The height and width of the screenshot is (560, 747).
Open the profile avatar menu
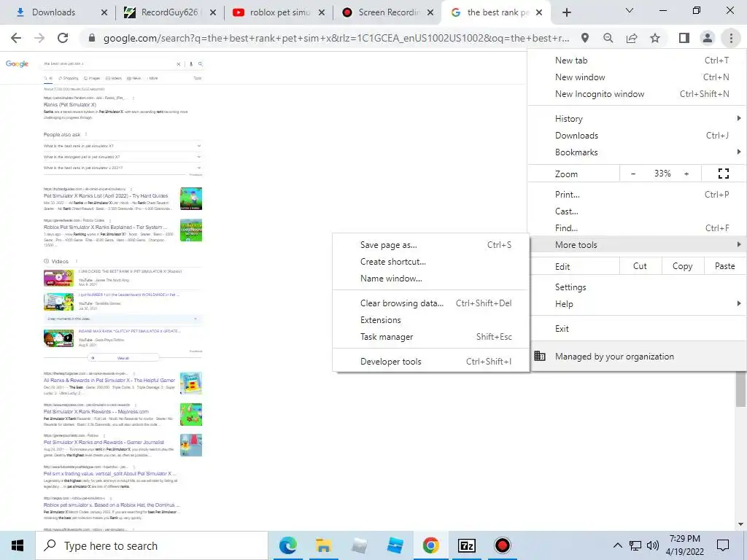(x=708, y=38)
